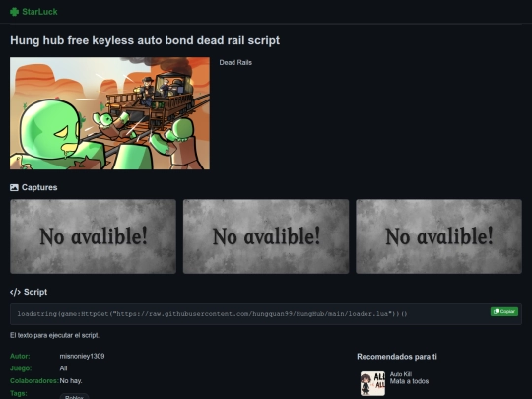Click the Script code brackets icon
Viewport: 532px width, 399px height.
15,292
